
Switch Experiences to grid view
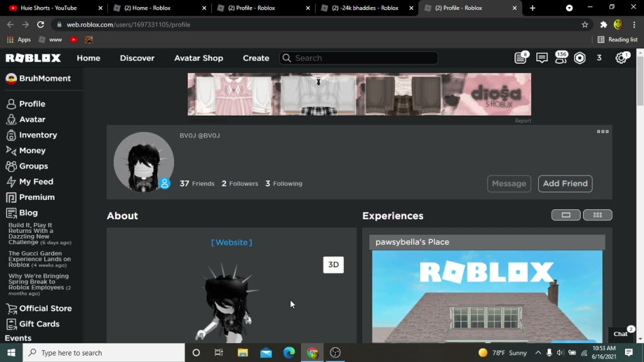pyautogui.click(x=598, y=215)
